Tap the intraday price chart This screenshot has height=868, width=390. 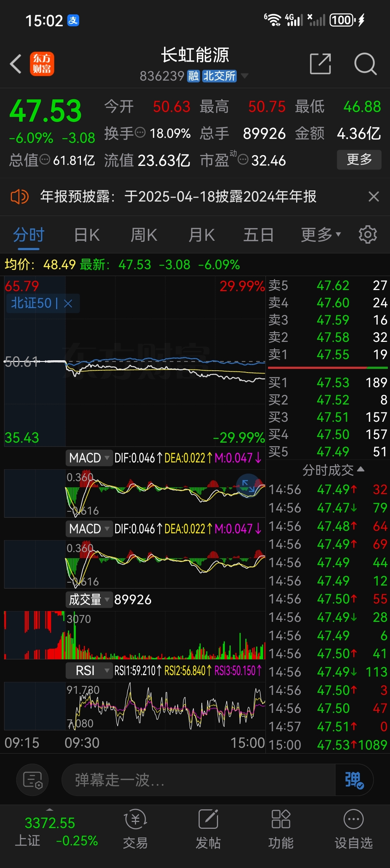click(x=135, y=361)
